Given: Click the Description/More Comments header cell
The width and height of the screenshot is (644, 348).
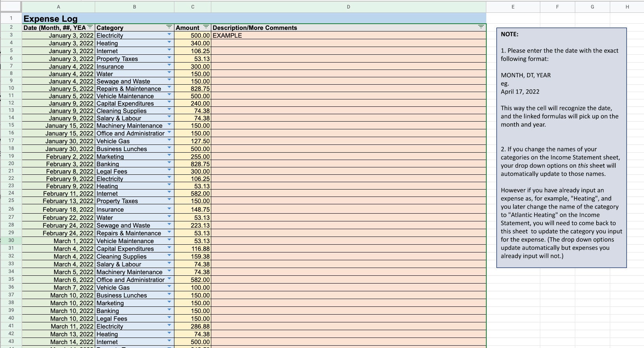Looking at the screenshot, I should [x=348, y=28].
